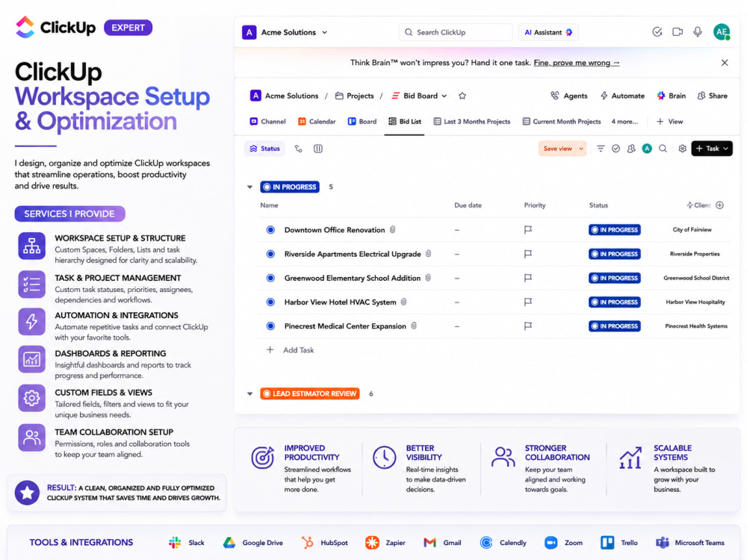Add a column with the plus circle

[x=720, y=205]
